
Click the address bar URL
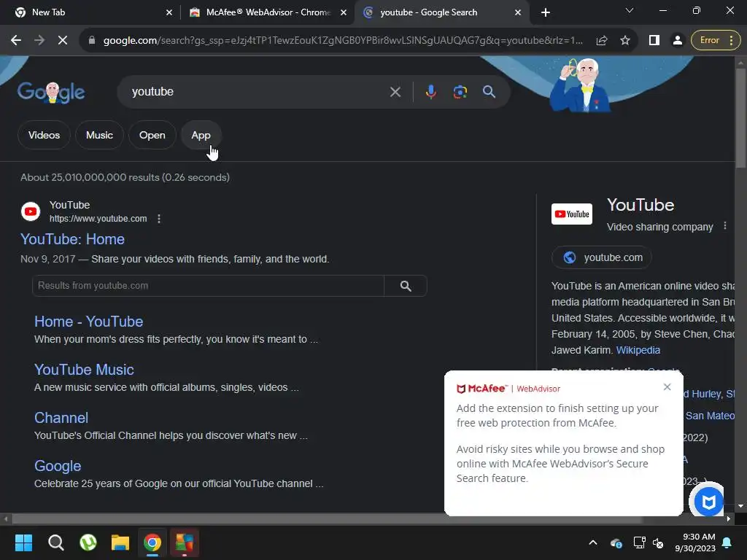point(343,41)
